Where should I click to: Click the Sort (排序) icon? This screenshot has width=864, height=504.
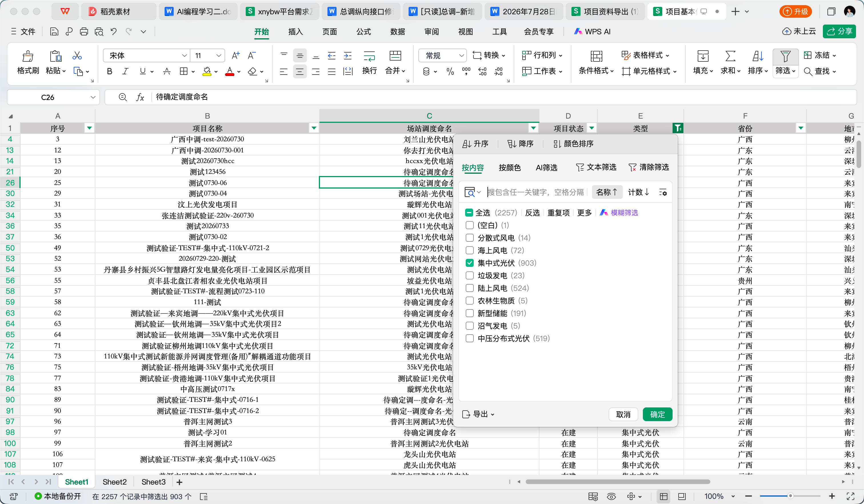click(758, 56)
